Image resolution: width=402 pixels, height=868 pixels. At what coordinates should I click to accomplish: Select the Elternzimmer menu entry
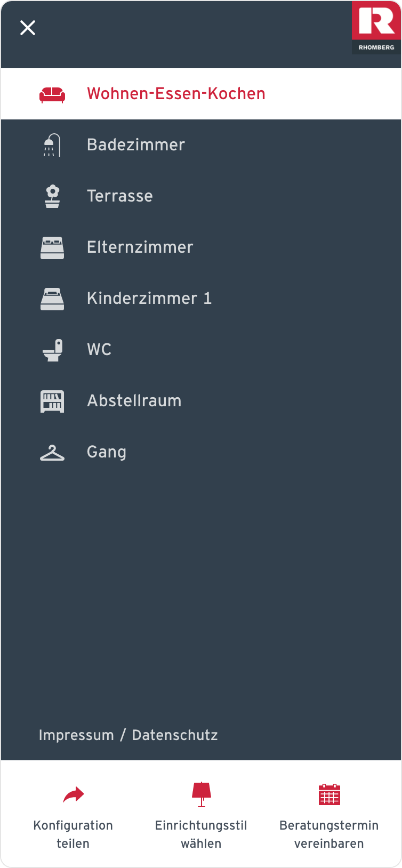click(140, 247)
